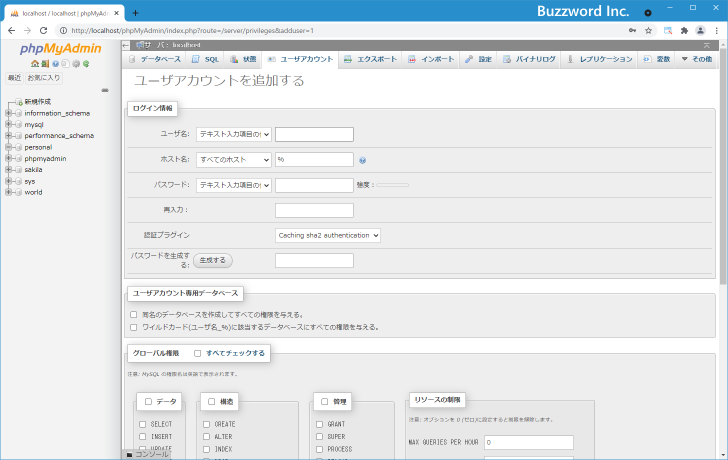Open the コンソール console bar
Screen dimensions: 728x460
(x=148, y=454)
